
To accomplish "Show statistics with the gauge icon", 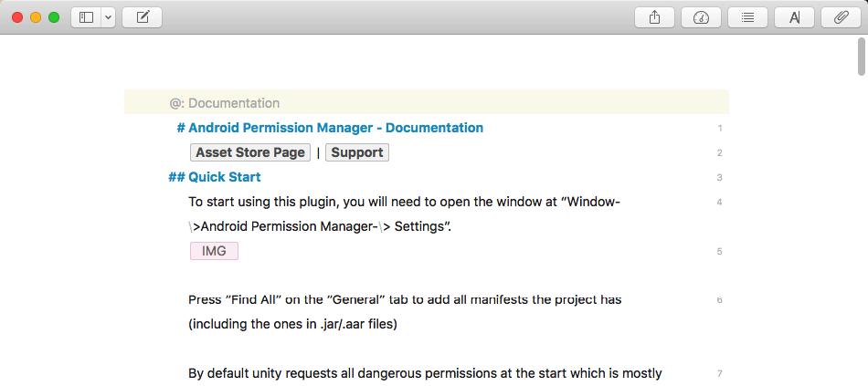I will point(701,17).
